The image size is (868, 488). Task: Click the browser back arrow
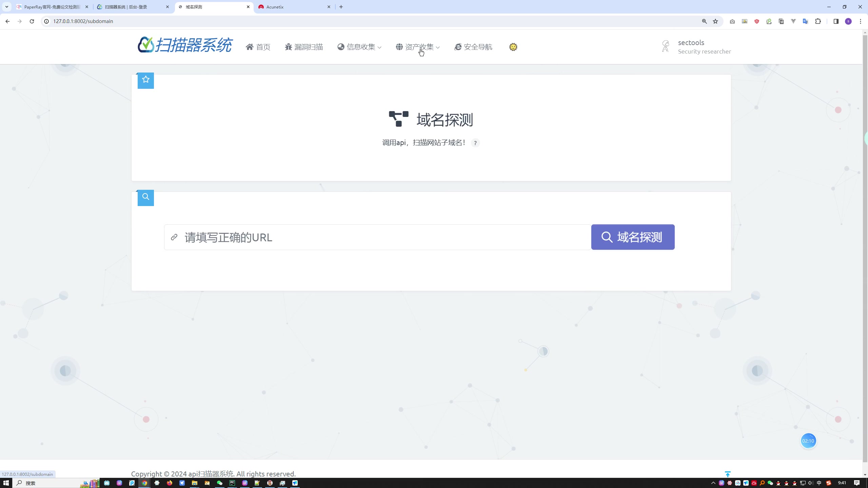7,21
